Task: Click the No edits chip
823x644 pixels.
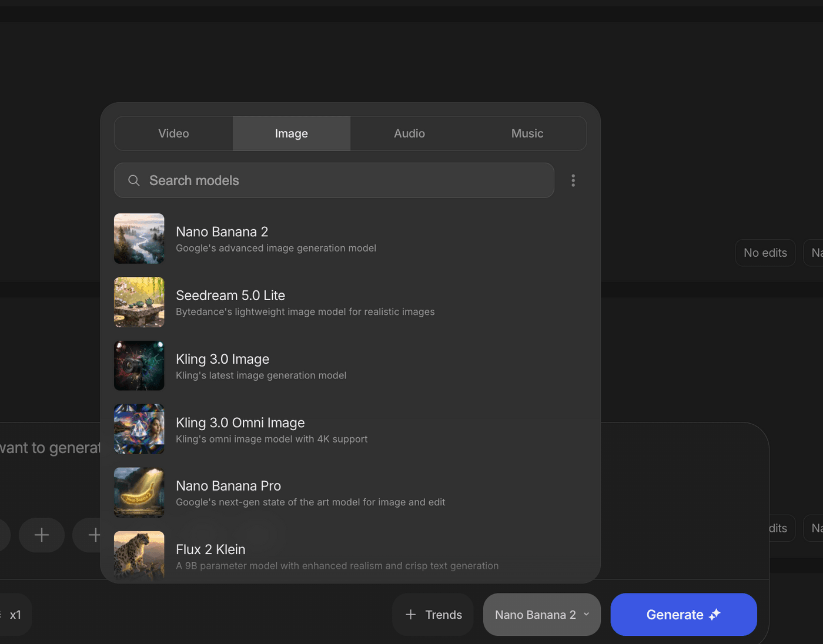Action: [765, 253]
